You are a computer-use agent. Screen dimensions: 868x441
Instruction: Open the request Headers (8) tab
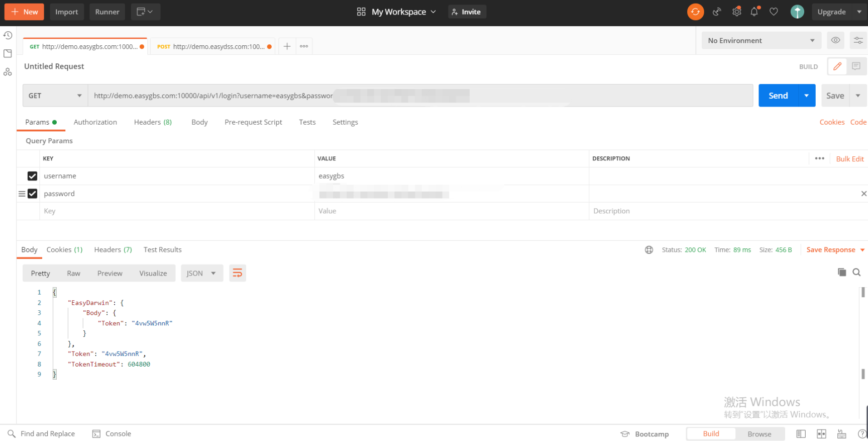(153, 122)
